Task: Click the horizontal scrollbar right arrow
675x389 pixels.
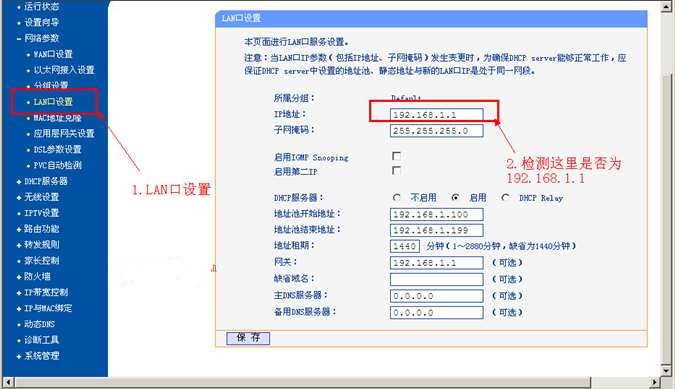Action: pos(654,382)
